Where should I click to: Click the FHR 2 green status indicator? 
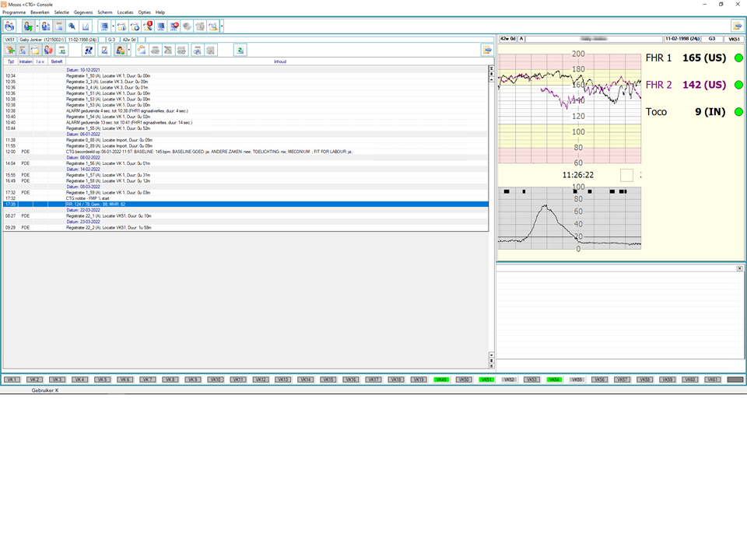tap(738, 85)
